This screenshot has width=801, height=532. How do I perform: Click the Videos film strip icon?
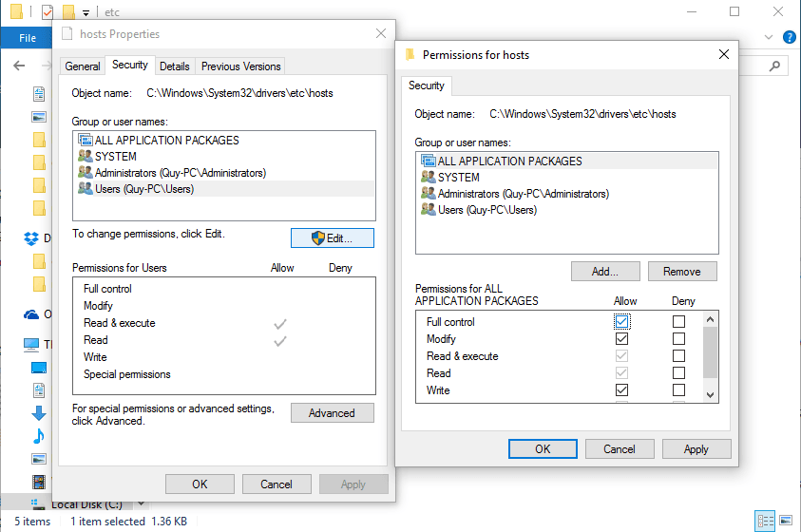point(39,459)
